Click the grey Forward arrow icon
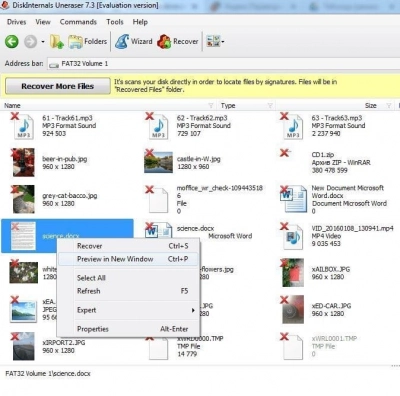 coord(31,42)
